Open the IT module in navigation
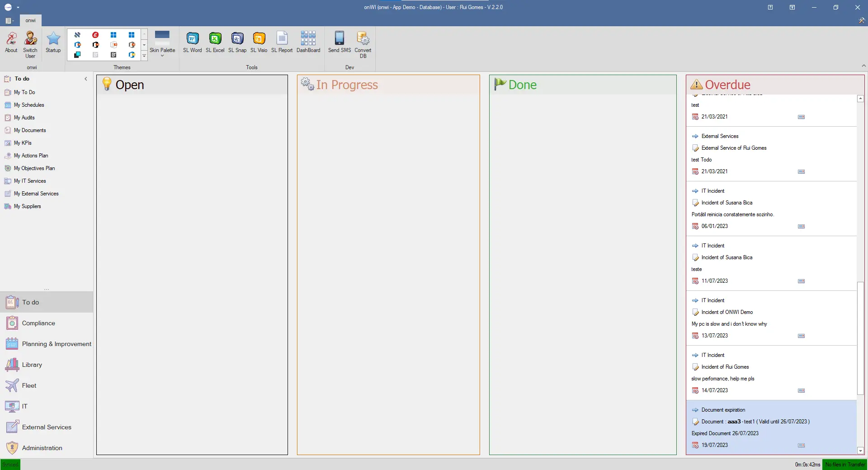This screenshot has width=868, height=470. 47,406
